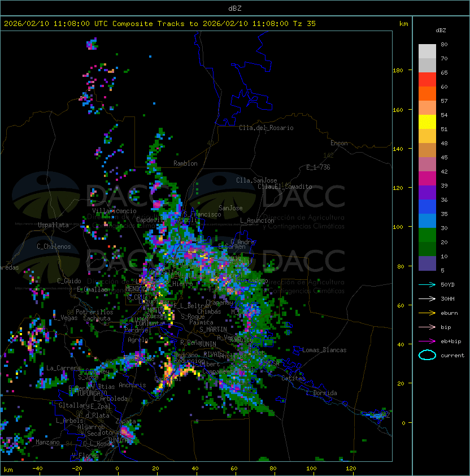Click the 'Ramblon' place label
Viewport: 470px width, 476px height.
(x=185, y=163)
